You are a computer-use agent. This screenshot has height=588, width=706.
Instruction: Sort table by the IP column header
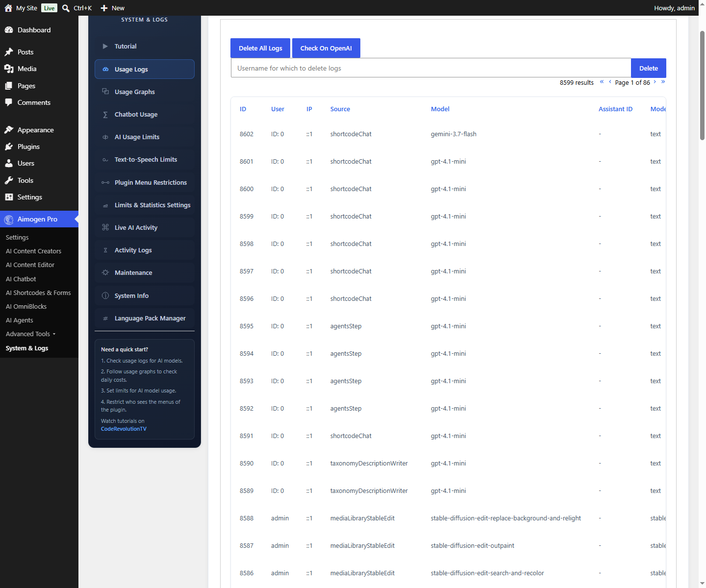pos(309,109)
